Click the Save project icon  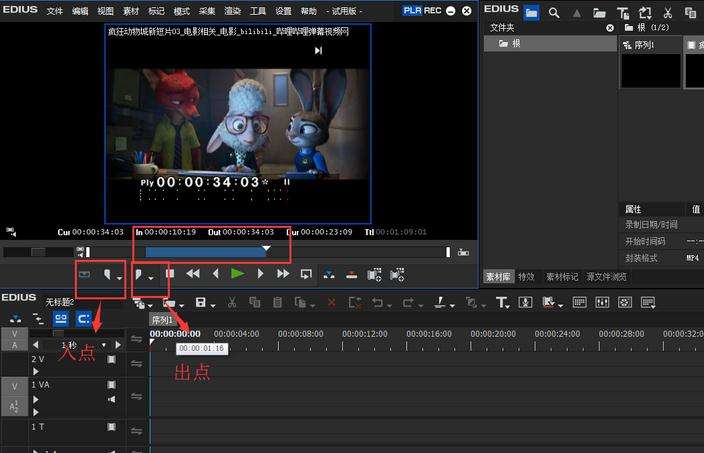pos(201,303)
